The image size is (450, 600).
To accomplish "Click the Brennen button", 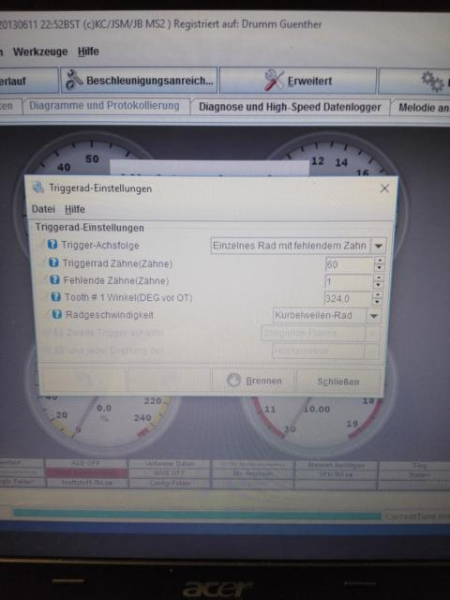I will click(254, 381).
